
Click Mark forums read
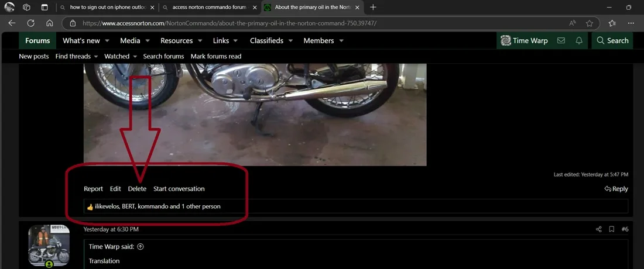click(216, 56)
